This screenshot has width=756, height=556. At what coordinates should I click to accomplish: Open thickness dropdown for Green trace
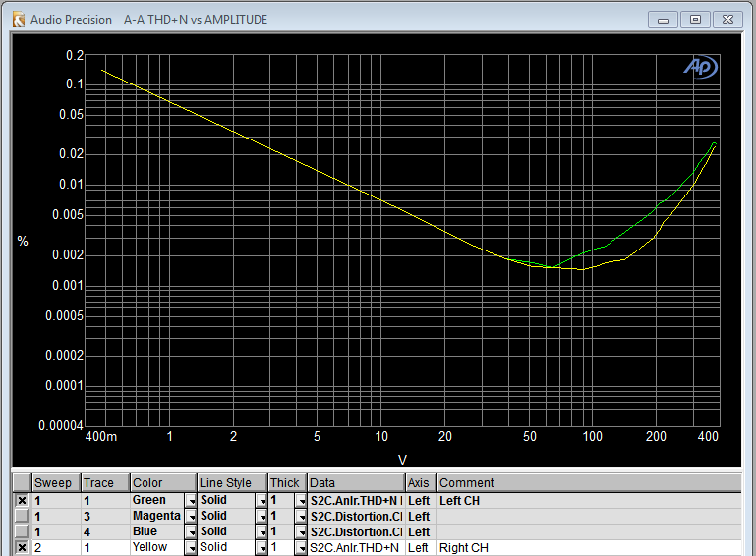(x=302, y=501)
